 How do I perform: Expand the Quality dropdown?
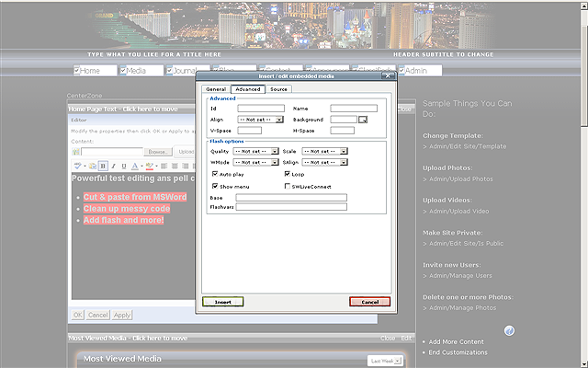[x=255, y=151]
